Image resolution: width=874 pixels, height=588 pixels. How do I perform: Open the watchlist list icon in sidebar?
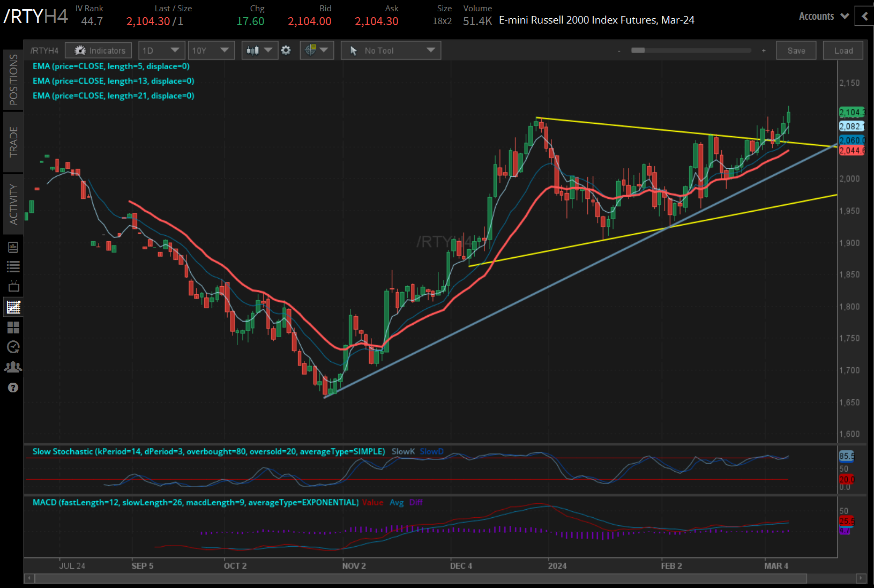click(13, 267)
